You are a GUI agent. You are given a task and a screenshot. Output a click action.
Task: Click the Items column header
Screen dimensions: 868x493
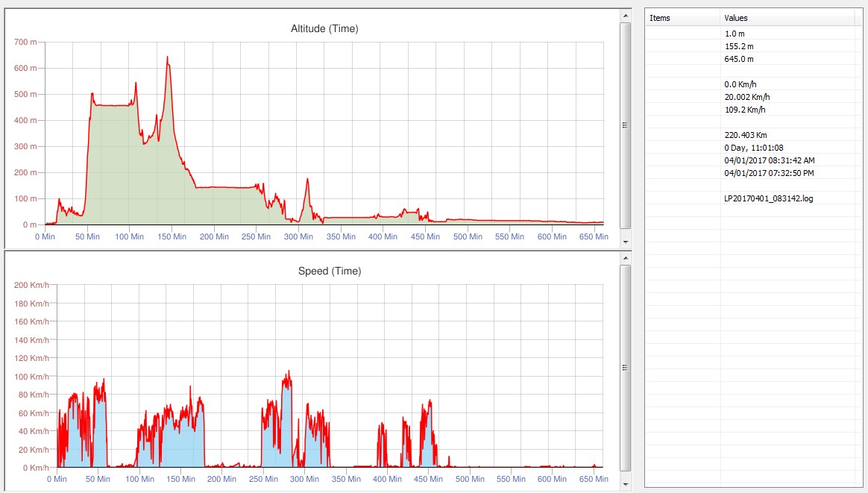coord(682,18)
